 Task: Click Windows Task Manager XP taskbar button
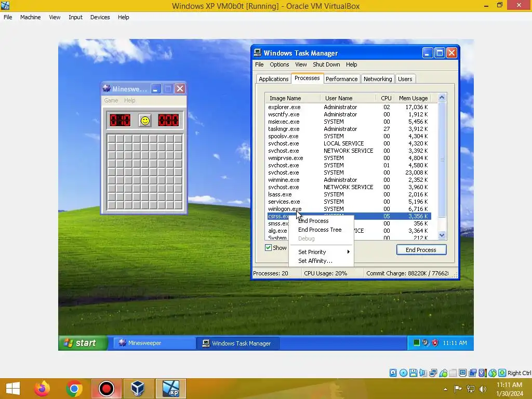(x=238, y=343)
